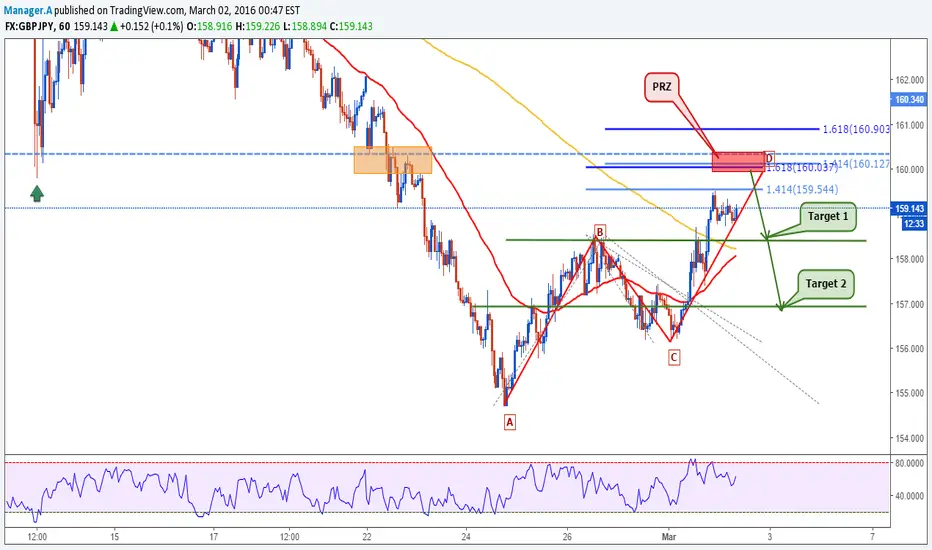Click the PRZ callout label
The image size is (932, 550).
coord(662,87)
